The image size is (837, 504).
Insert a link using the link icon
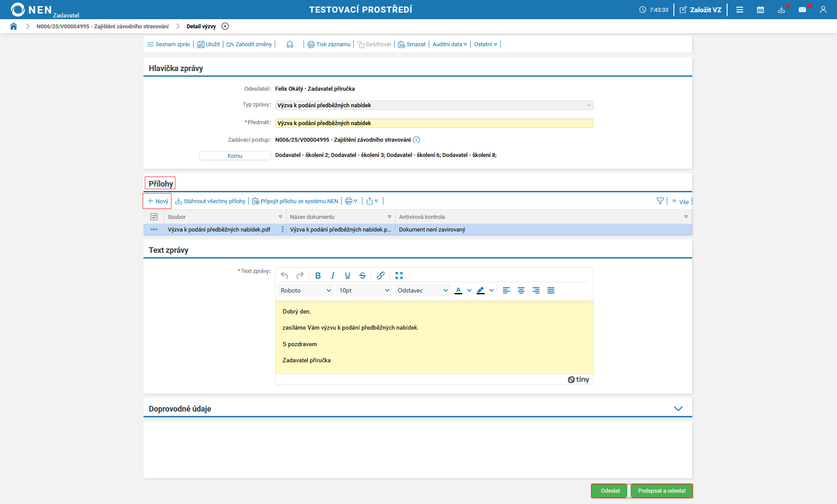click(x=380, y=276)
